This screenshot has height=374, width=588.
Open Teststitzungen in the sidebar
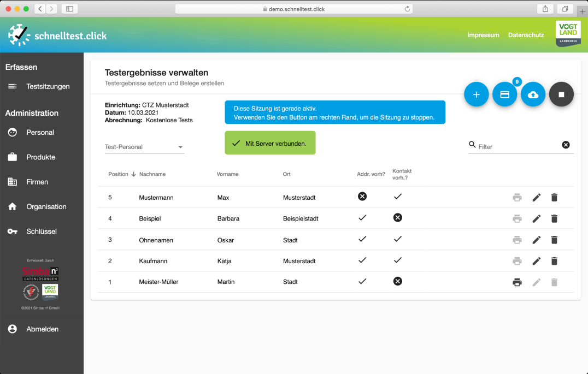(x=48, y=86)
